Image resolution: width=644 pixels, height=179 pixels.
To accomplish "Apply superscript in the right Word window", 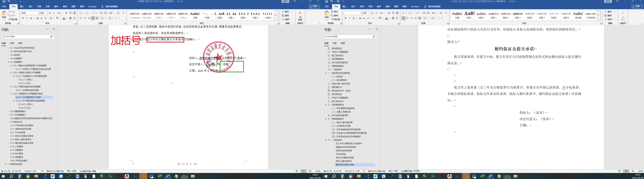I will coord(368,18).
